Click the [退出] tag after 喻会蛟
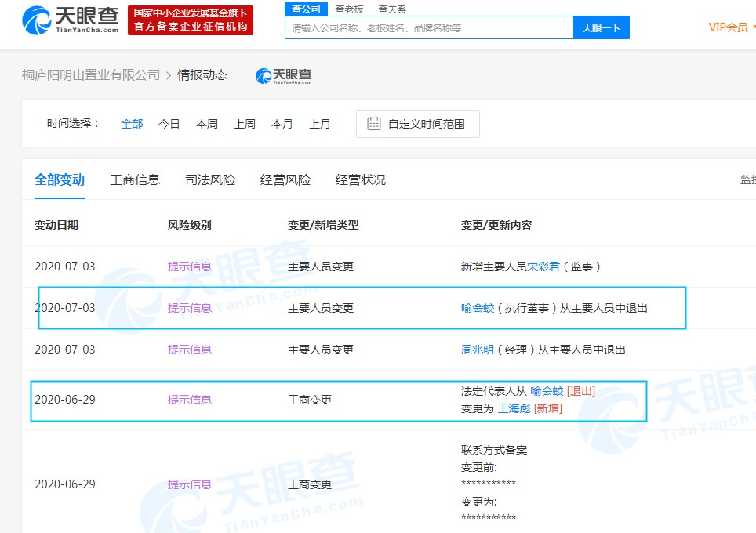The width and height of the screenshot is (756, 533). [581, 391]
